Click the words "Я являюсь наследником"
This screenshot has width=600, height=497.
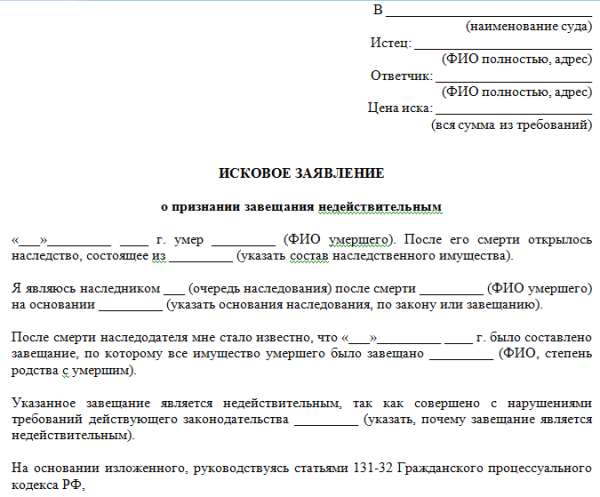click(x=86, y=288)
